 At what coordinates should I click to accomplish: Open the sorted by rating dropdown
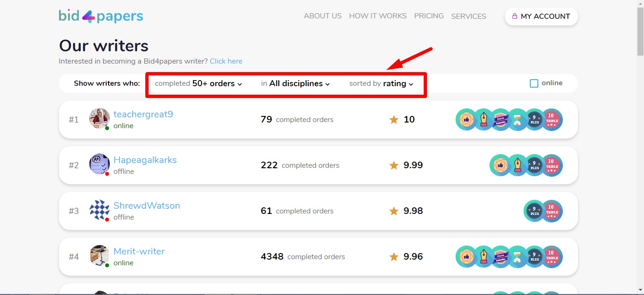coord(381,83)
